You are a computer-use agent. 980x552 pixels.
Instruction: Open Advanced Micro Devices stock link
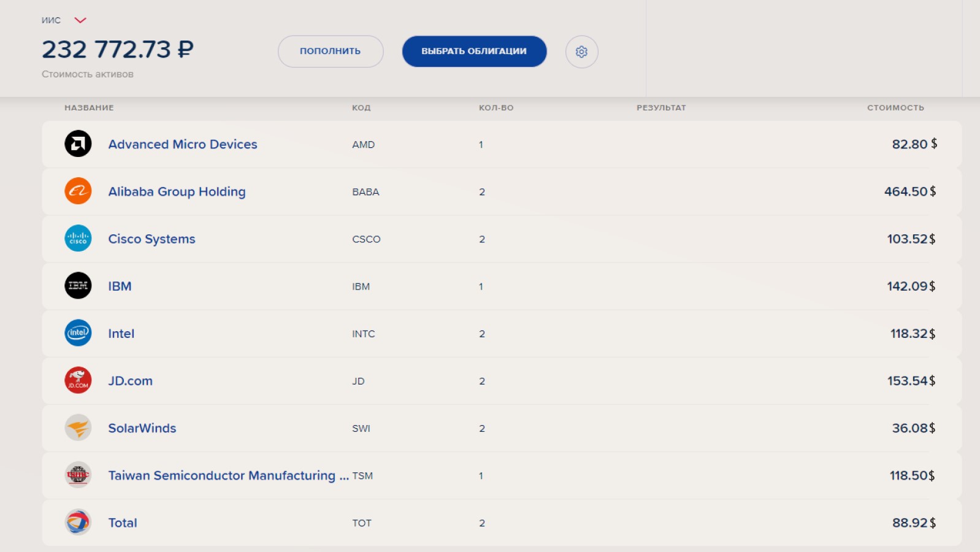tap(183, 144)
